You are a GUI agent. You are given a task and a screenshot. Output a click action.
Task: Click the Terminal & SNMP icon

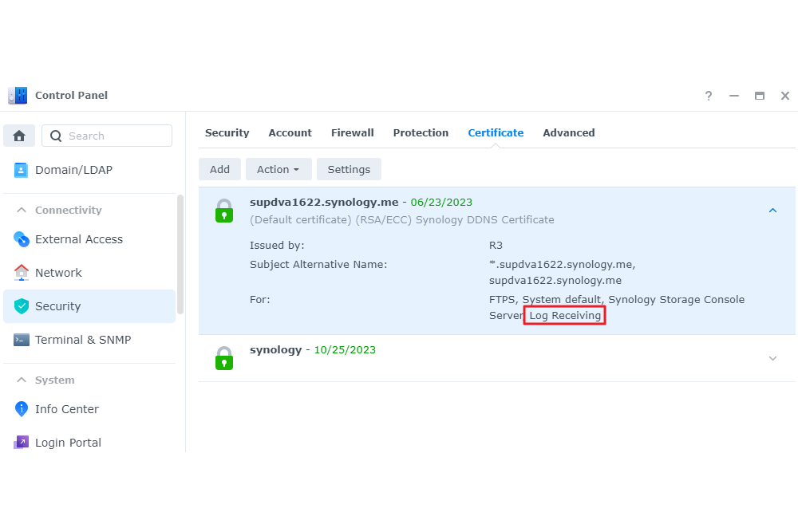tap(22, 340)
